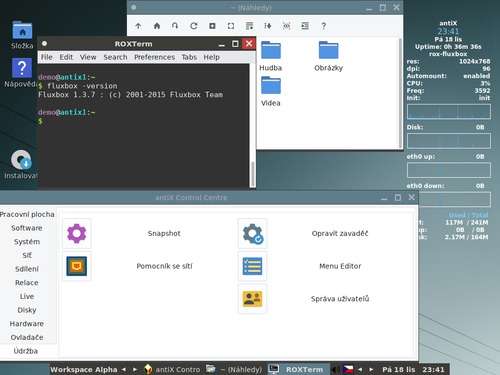Open the Hudba folder
The image size is (500, 375).
click(x=271, y=50)
